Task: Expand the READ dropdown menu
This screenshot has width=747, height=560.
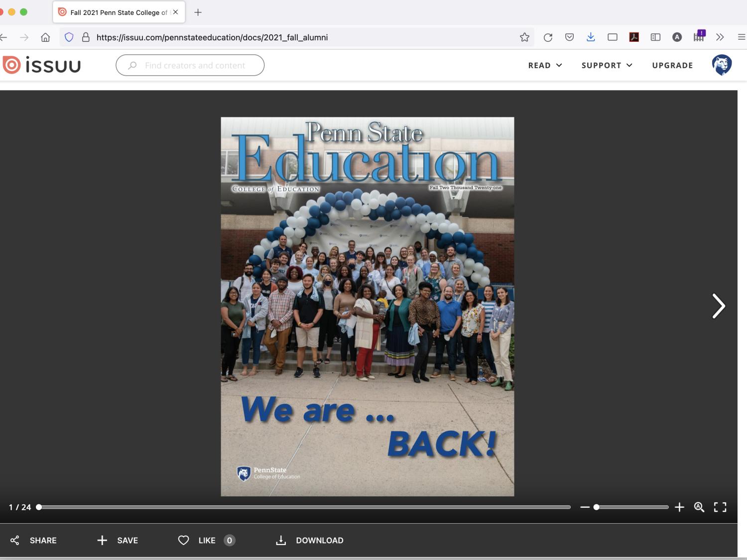Action: click(x=545, y=65)
